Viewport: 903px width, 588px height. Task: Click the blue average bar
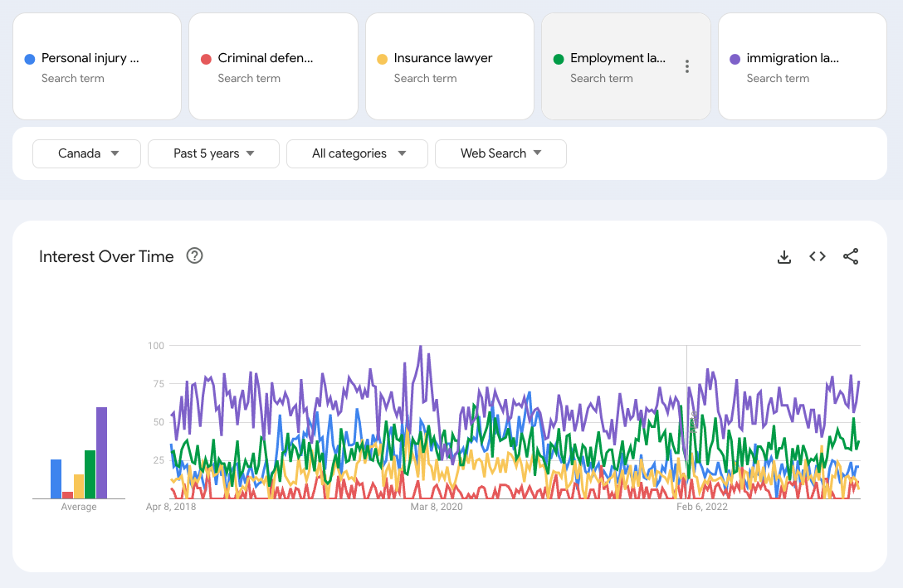pos(56,479)
